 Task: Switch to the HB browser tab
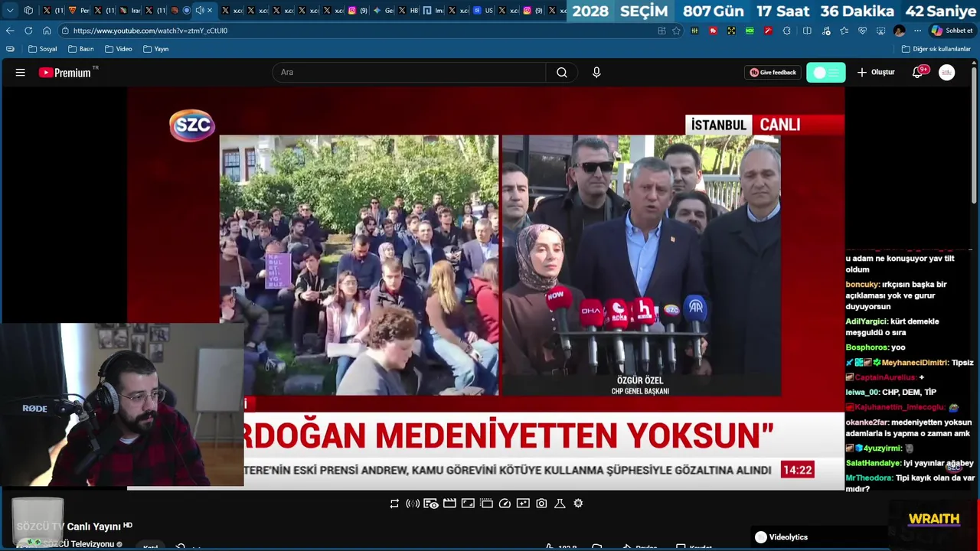click(x=409, y=11)
